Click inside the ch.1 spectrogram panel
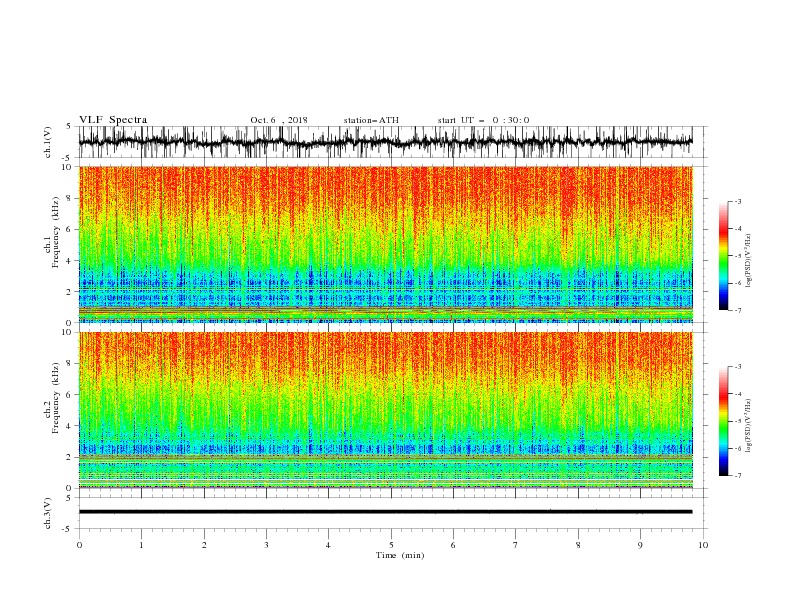 [x=385, y=244]
